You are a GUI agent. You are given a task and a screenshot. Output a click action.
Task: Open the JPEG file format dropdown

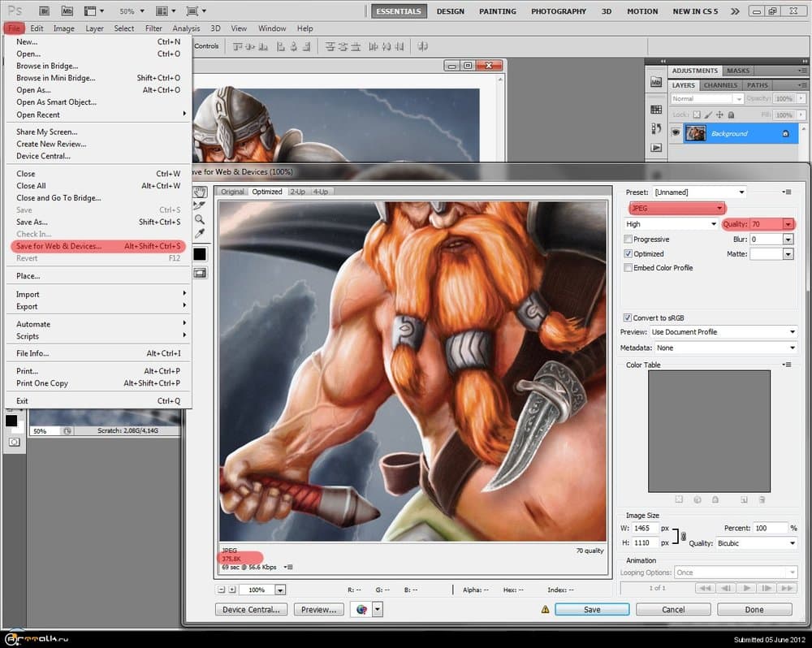coord(676,208)
